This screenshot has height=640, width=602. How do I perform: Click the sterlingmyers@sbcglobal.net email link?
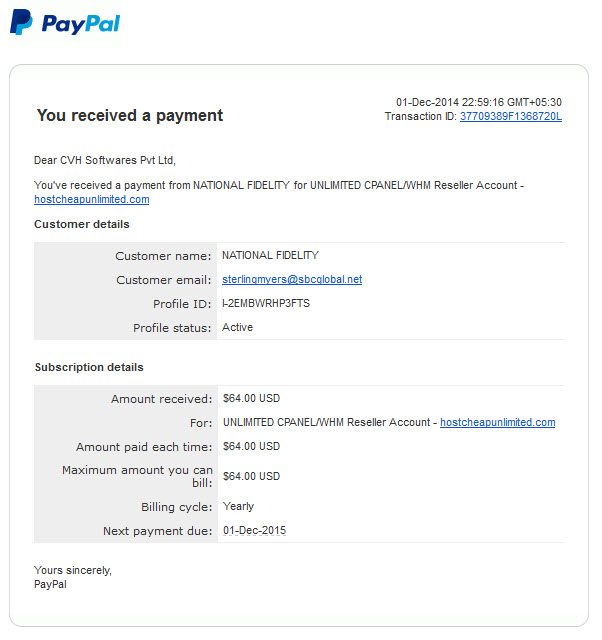(x=292, y=279)
